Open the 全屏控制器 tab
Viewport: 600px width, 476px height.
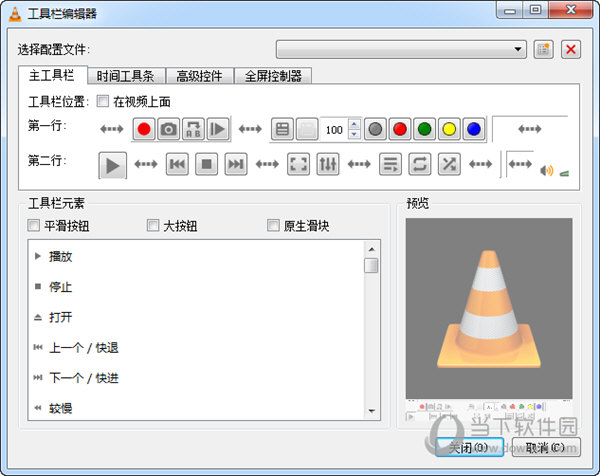tap(271, 76)
